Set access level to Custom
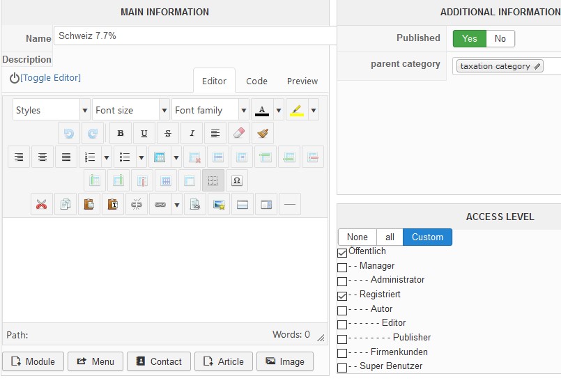Image resolution: width=561 pixels, height=392 pixels. (x=428, y=237)
